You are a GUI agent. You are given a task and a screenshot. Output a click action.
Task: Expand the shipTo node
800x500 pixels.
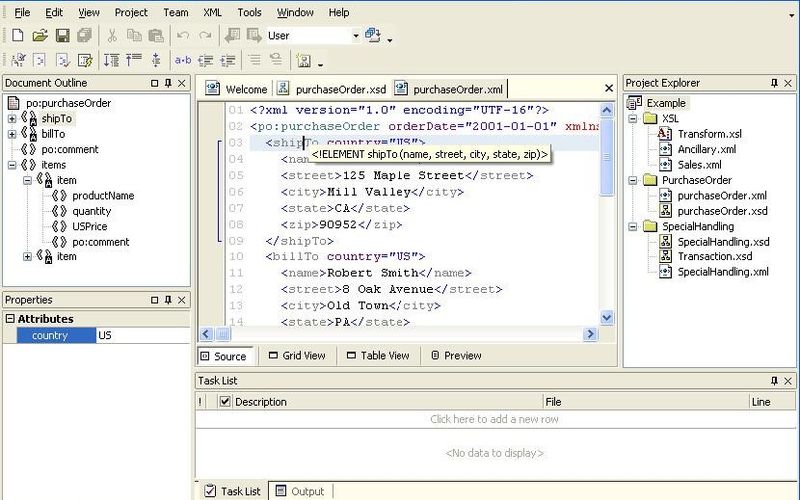pyautogui.click(x=12, y=119)
